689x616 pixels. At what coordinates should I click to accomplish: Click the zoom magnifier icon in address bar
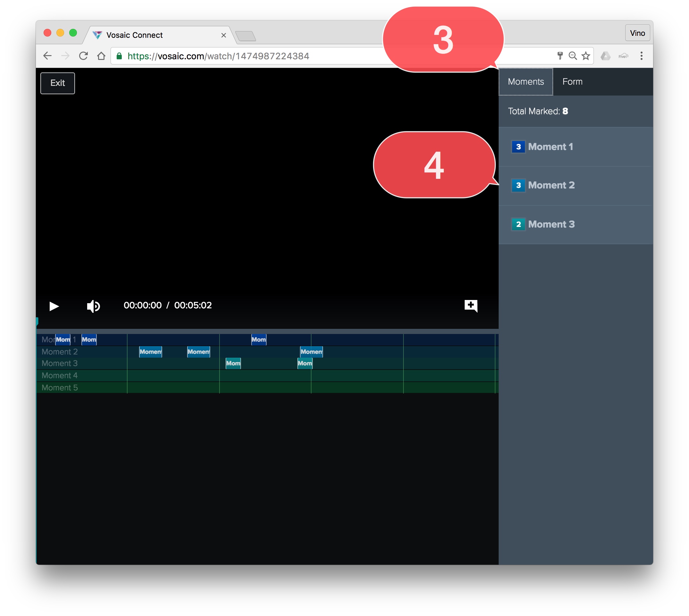click(573, 56)
